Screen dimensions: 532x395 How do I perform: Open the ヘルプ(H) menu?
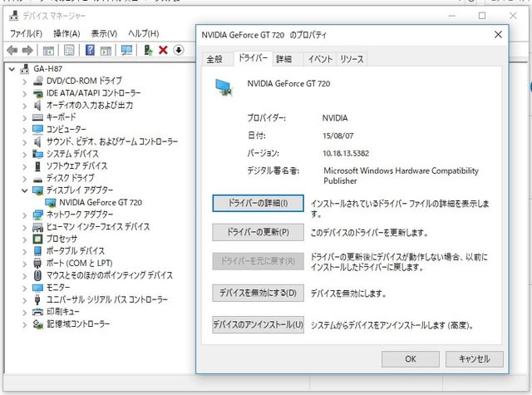(144, 33)
